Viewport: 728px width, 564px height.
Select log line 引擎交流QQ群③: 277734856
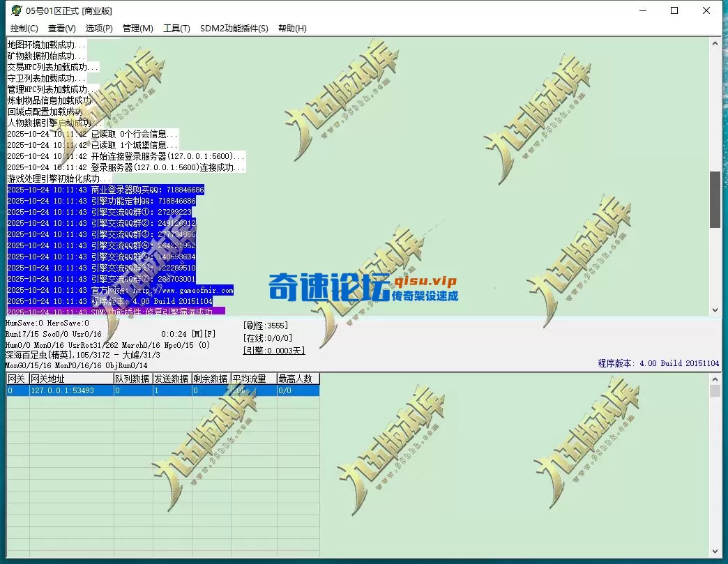pos(101,234)
